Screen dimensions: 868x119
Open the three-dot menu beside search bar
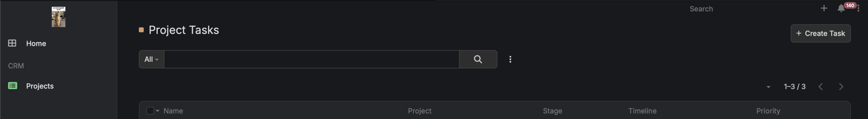point(510,59)
